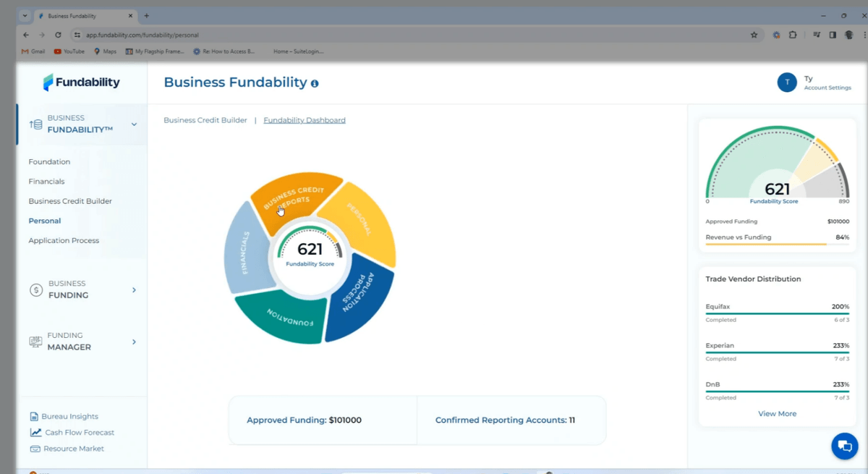The height and width of the screenshot is (474, 868).
Task: Open Foundation in the sidebar
Action: 49,162
